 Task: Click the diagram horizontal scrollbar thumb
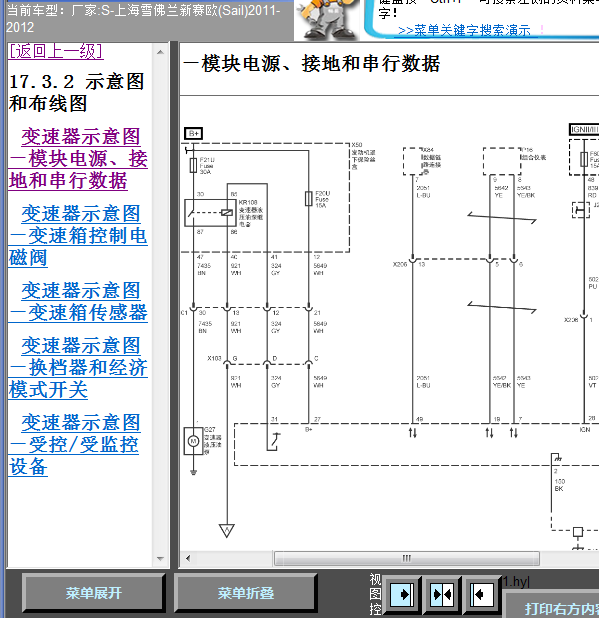407,558
